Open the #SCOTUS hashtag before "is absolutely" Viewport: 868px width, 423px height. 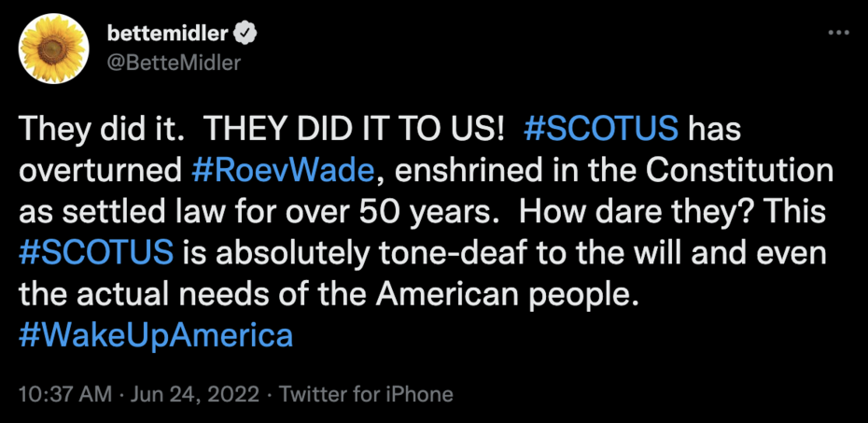click(96, 251)
